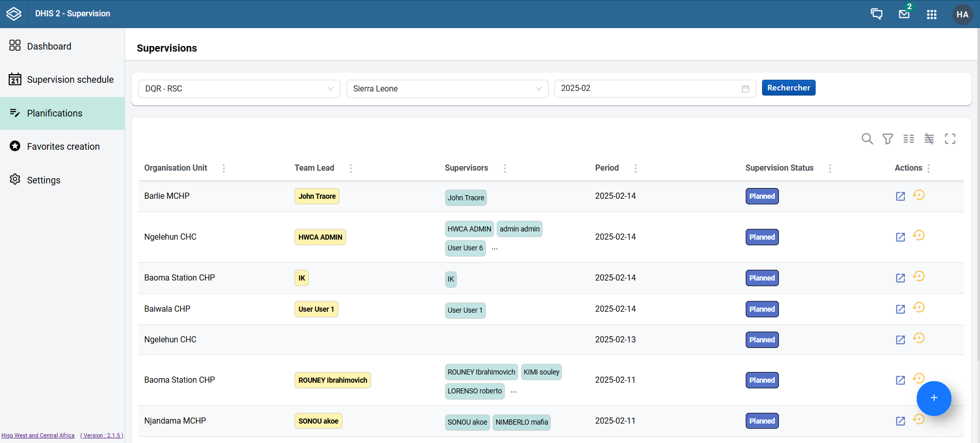This screenshot has width=980, height=443.
Task: Click the DHIS 2 logo icon
Action: (x=14, y=14)
